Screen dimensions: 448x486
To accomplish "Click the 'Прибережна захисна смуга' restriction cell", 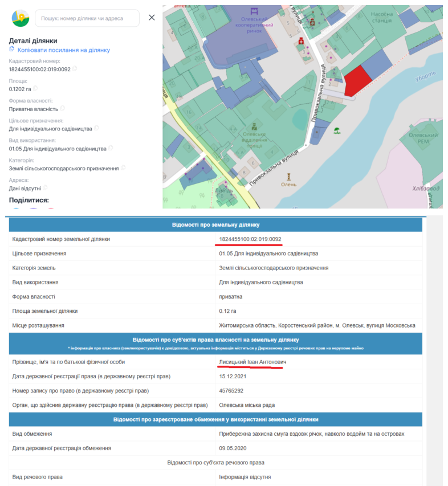I will coord(312,434).
